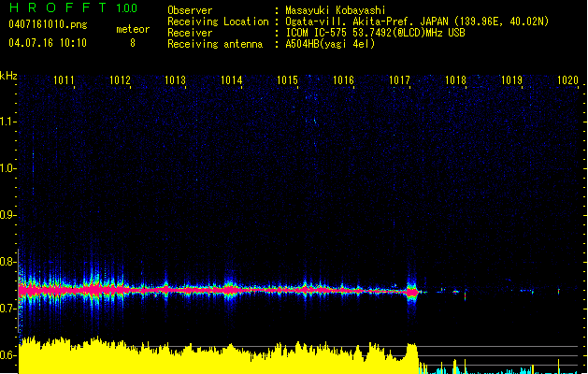This screenshot has width=588, height=374.
Task: Click the 1.1 kHz frequency label
Action: tap(7, 122)
